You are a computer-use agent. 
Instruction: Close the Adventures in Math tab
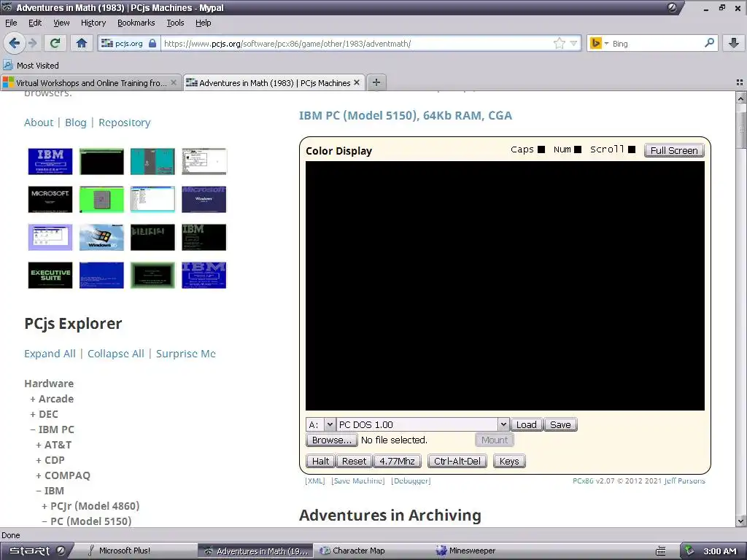coord(356,82)
